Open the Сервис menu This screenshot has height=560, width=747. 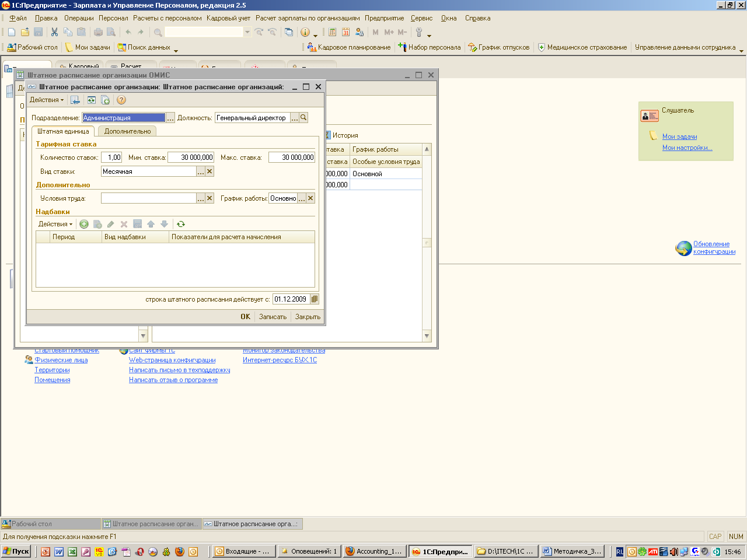coord(421,18)
